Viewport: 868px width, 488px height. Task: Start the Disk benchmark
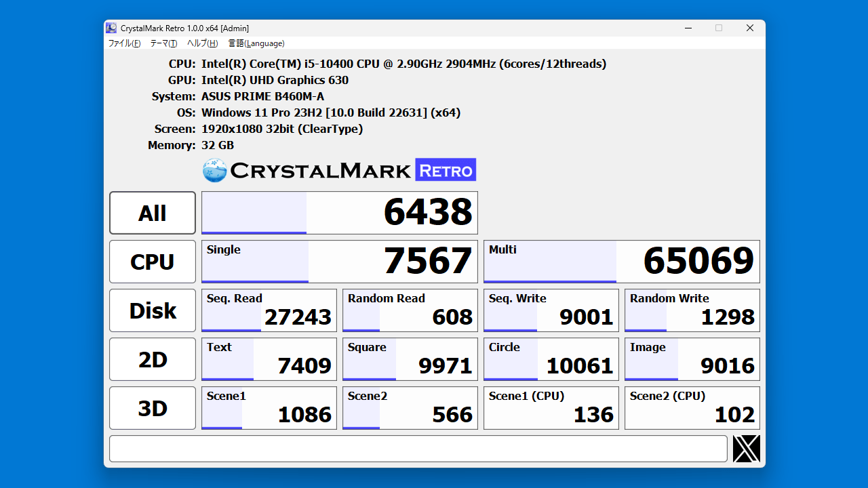point(153,310)
